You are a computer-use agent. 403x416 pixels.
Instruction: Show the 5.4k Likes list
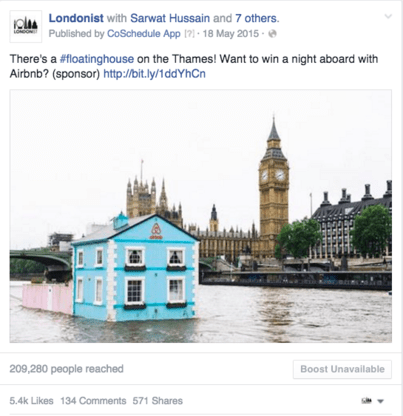[31, 401]
